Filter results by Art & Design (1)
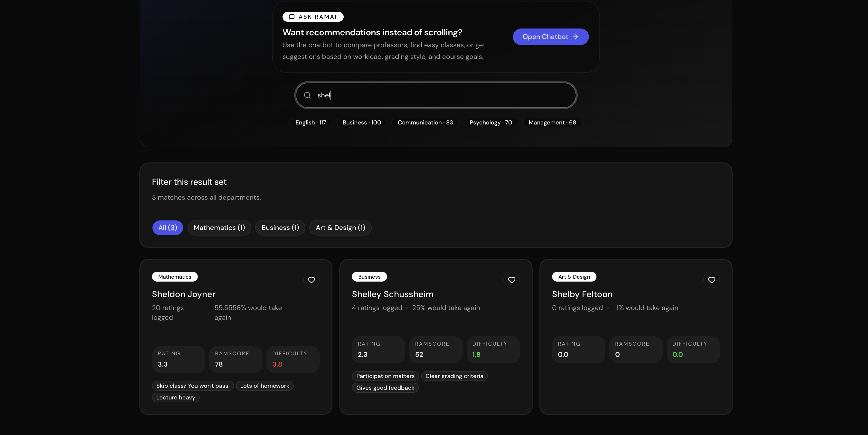Image resolution: width=868 pixels, height=435 pixels. point(340,228)
